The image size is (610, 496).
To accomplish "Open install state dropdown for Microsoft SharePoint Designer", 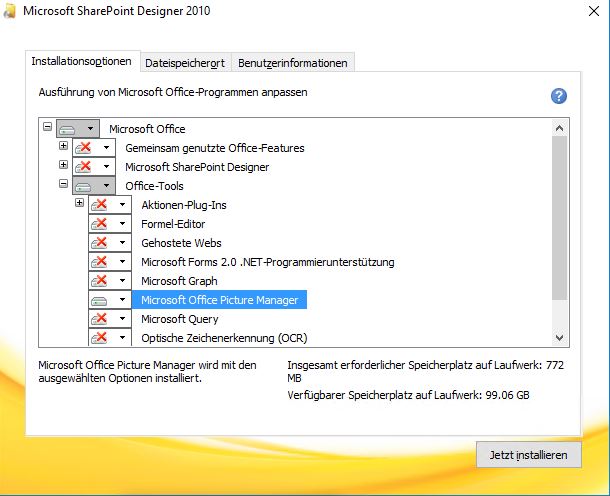I will point(94,167).
